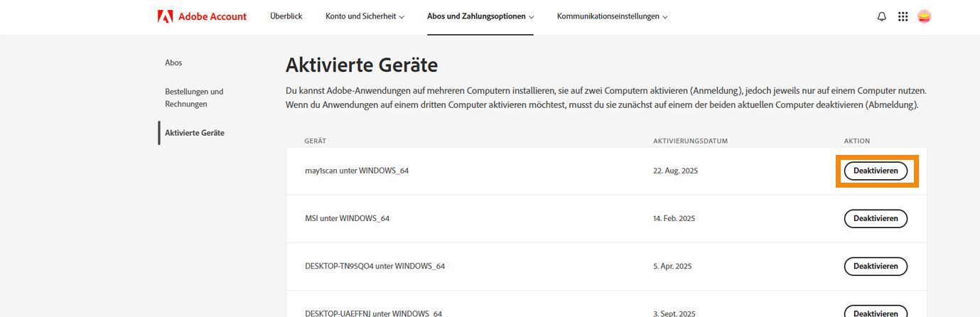Click the 'MSI unter WINDOWS_64' entry
The width and height of the screenshot is (980, 317).
[347, 218]
